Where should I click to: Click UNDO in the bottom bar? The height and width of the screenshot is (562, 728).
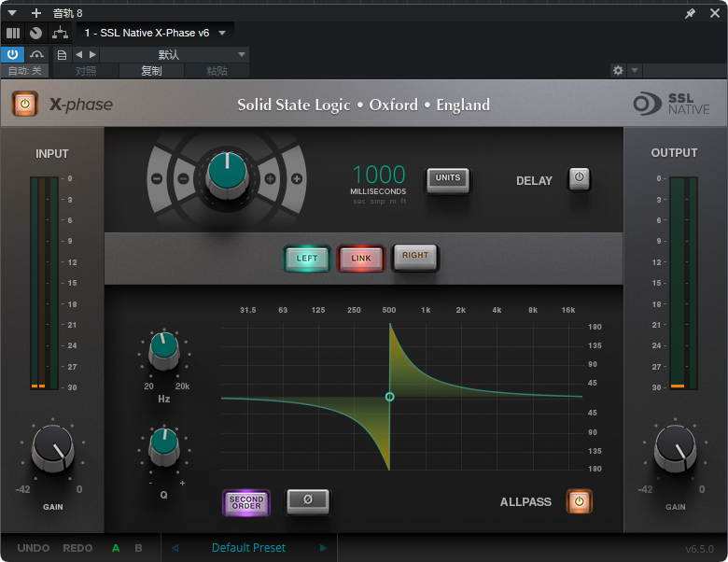(34, 548)
